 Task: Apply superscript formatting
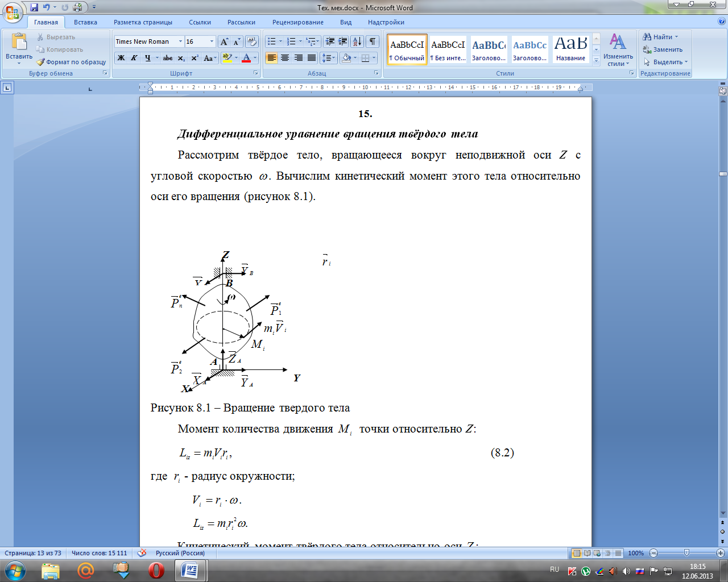click(x=195, y=58)
